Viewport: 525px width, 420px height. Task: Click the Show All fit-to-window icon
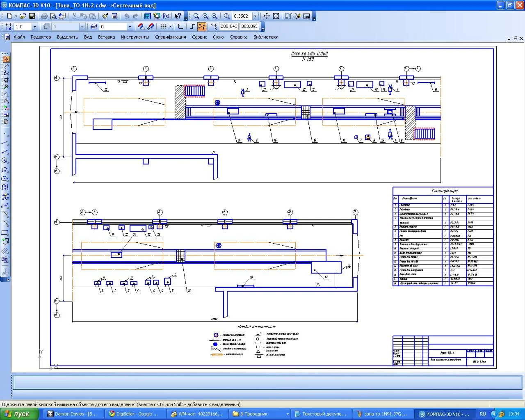276,16
